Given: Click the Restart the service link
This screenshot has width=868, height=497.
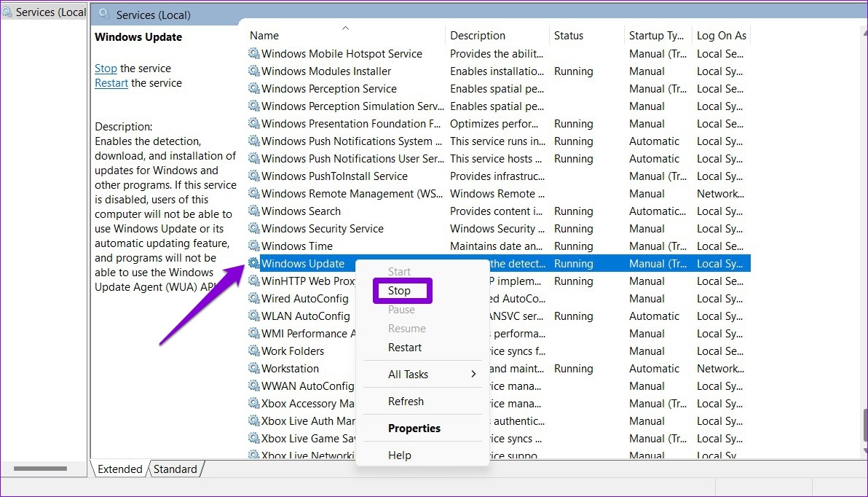Looking at the screenshot, I should click(x=111, y=83).
